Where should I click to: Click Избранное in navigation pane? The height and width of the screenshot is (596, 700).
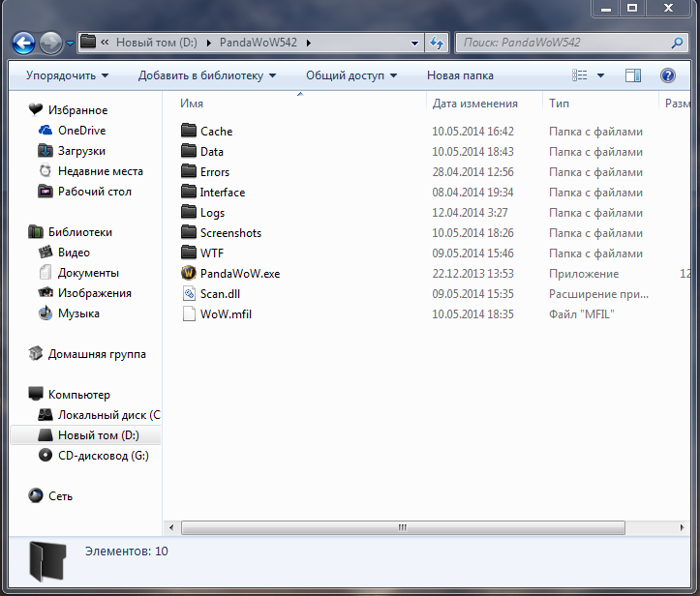click(77, 110)
